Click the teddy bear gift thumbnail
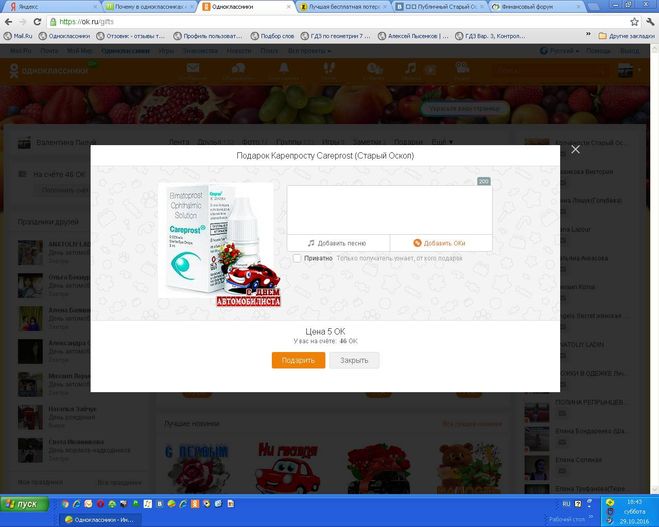659x527 pixels. pos(469,467)
